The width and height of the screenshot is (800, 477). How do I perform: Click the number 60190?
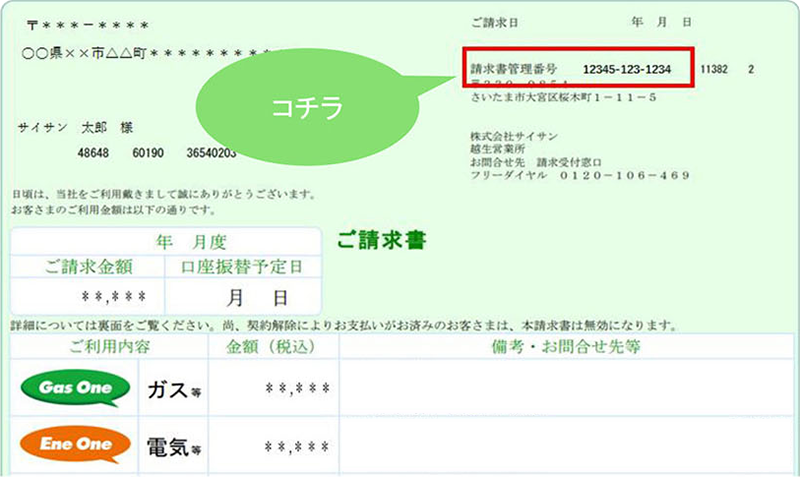(148, 153)
